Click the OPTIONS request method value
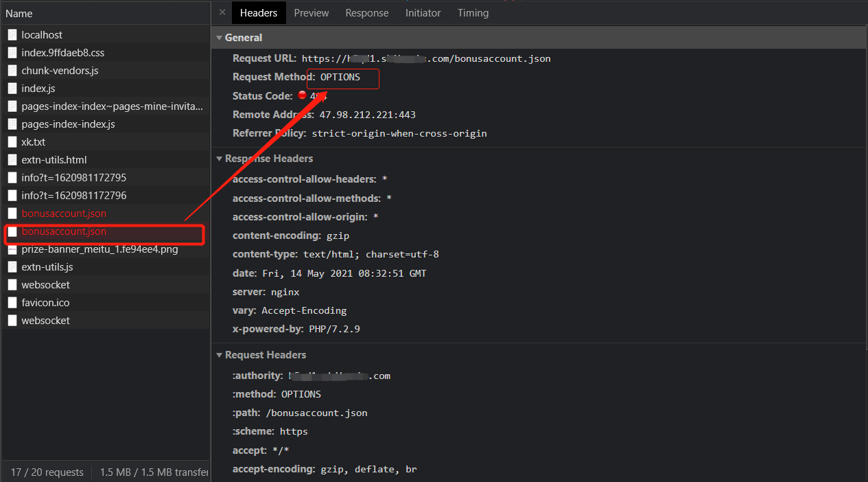The width and height of the screenshot is (868, 482). [340, 78]
